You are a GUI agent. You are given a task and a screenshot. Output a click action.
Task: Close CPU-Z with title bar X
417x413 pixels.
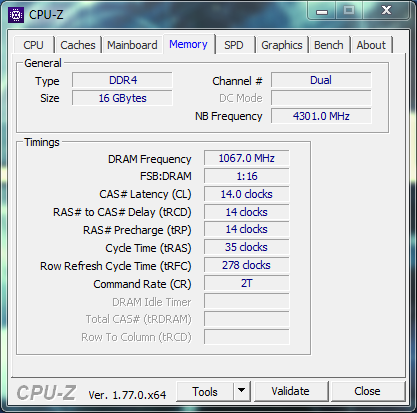(386, 11)
